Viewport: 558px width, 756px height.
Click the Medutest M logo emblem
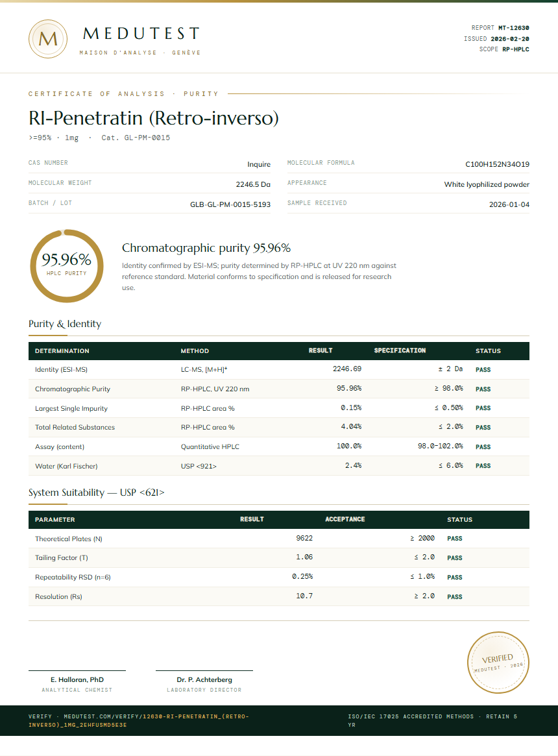pyautogui.click(x=48, y=39)
